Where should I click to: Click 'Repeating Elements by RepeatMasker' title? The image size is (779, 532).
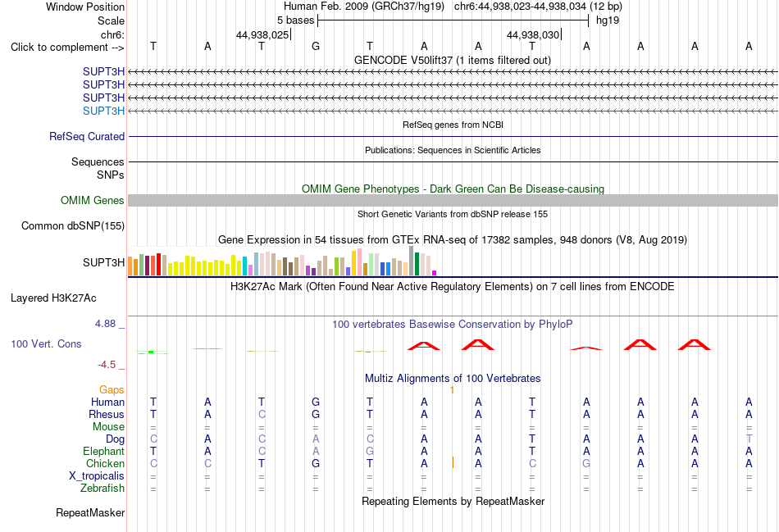[453, 501]
